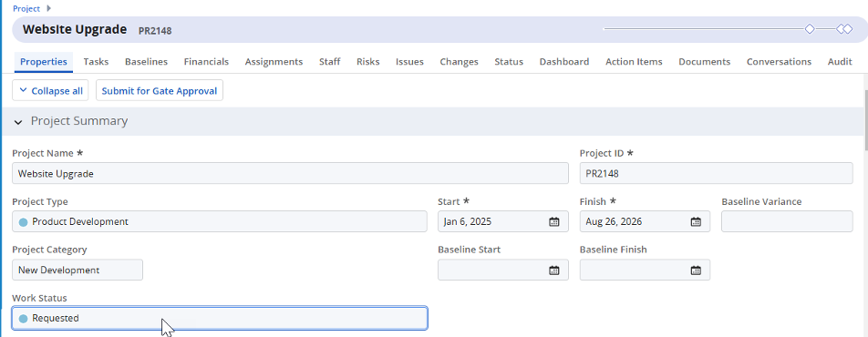The width and height of the screenshot is (868, 337).
Task: Click the Baseline Finish date field
Action: [x=645, y=270]
